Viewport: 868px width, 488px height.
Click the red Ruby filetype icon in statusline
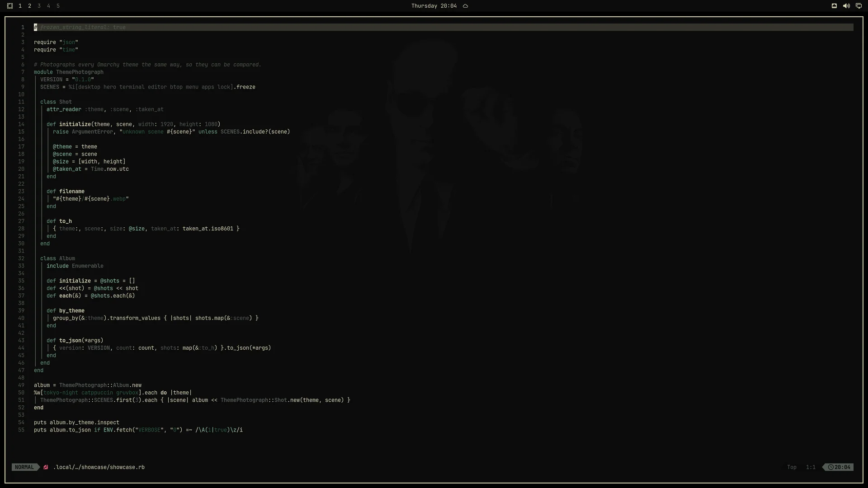46,467
